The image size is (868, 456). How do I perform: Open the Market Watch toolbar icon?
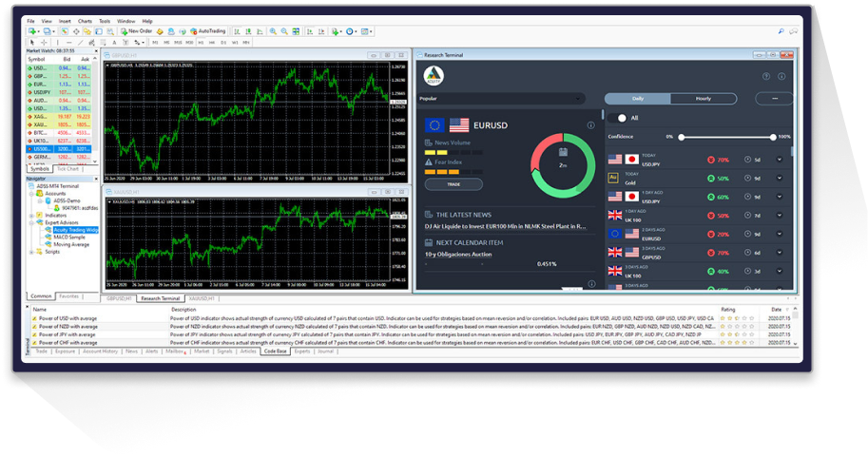(x=65, y=31)
